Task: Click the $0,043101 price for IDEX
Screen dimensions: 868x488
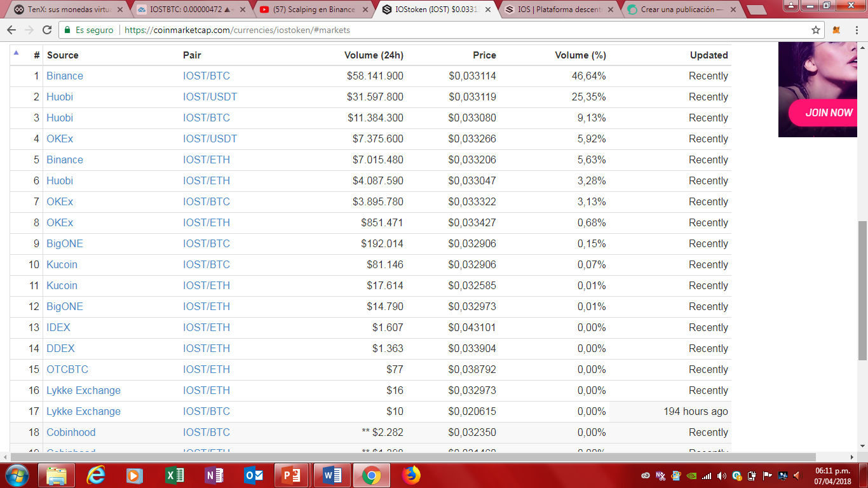Action: [472, 328]
